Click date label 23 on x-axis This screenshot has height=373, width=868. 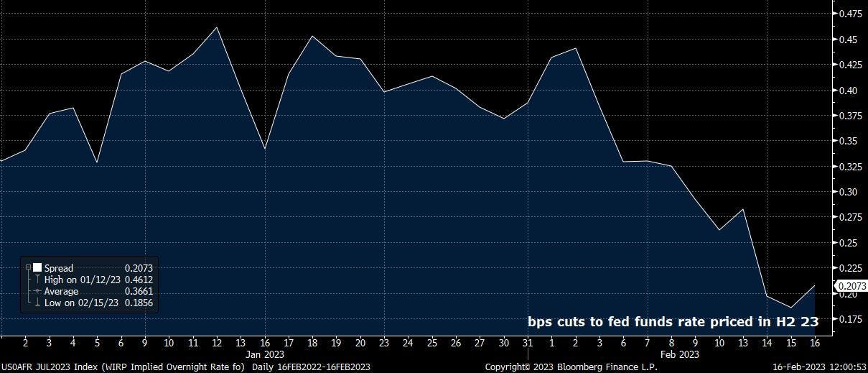[x=385, y=343]
